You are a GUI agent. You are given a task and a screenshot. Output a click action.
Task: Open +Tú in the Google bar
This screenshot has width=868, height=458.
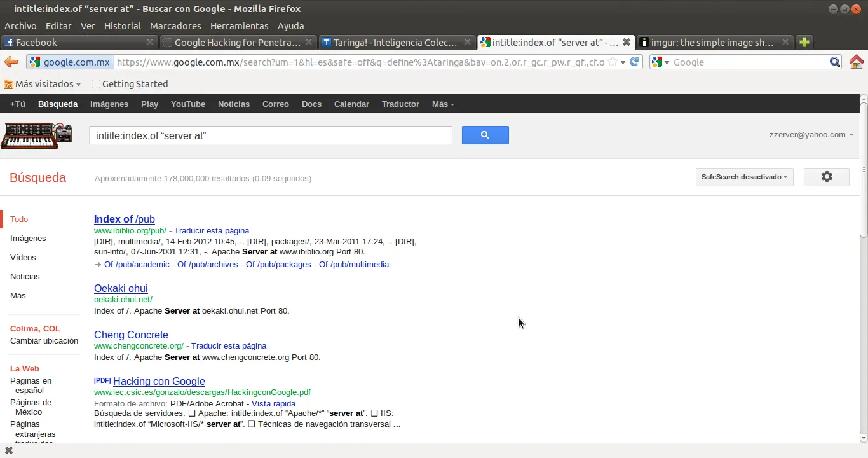click(18, 104)
